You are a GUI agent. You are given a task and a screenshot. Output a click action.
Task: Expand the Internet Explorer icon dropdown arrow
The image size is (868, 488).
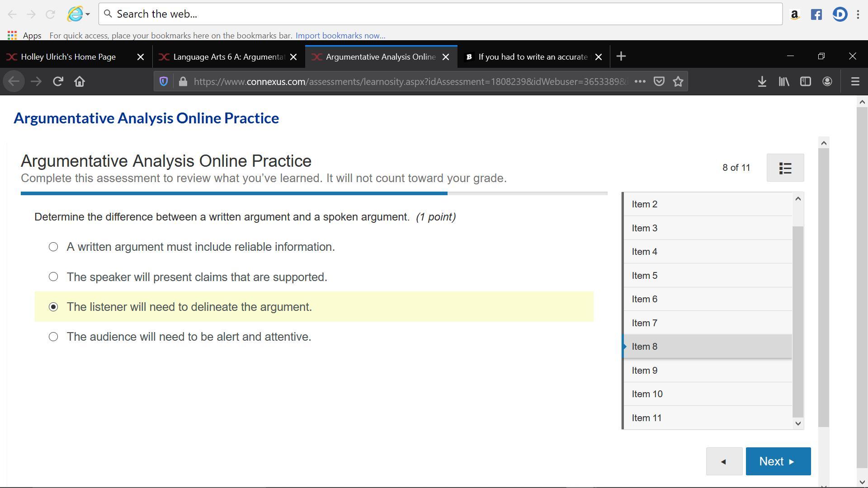pos(88,14)
